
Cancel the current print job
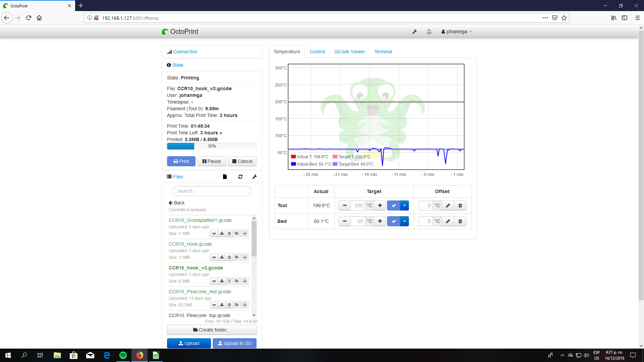[x=242, y=161]
